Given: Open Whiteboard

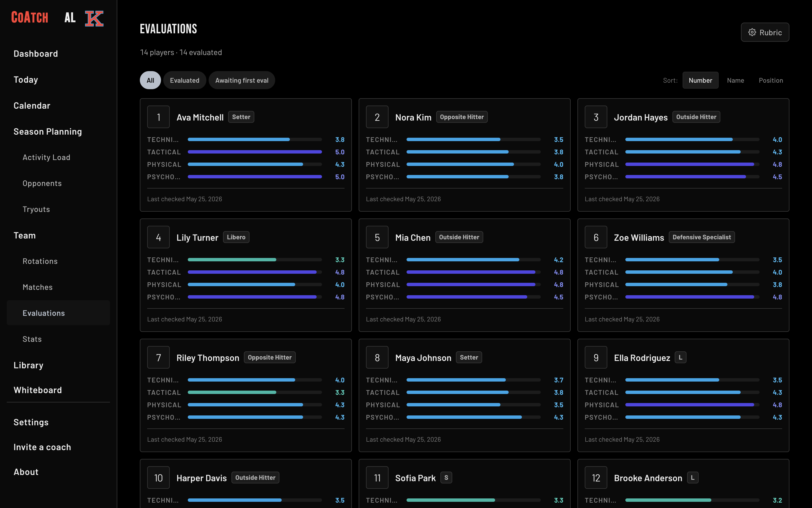Looking at the screenshot, I should (x=58, y=390).
